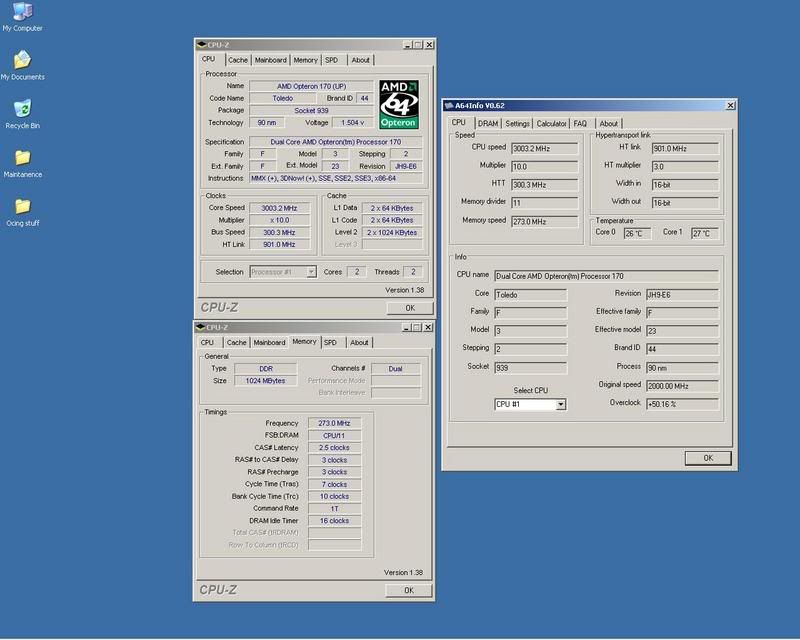Image resolution: width=800 pixels, height=640 pixels.
Task: Close the bottom CPU-Z memory window
Action: tap(429, 327)
